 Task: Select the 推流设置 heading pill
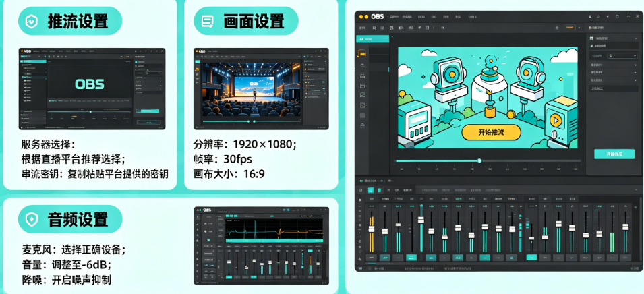click(70, 21)
